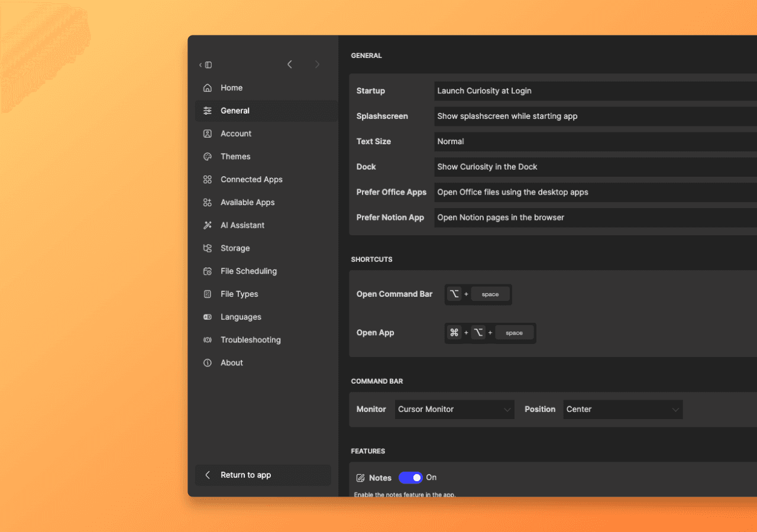The height and width of the screenshot is (532, 757).
Task: Select Languages in the sidebar
Action: (266, 317)
